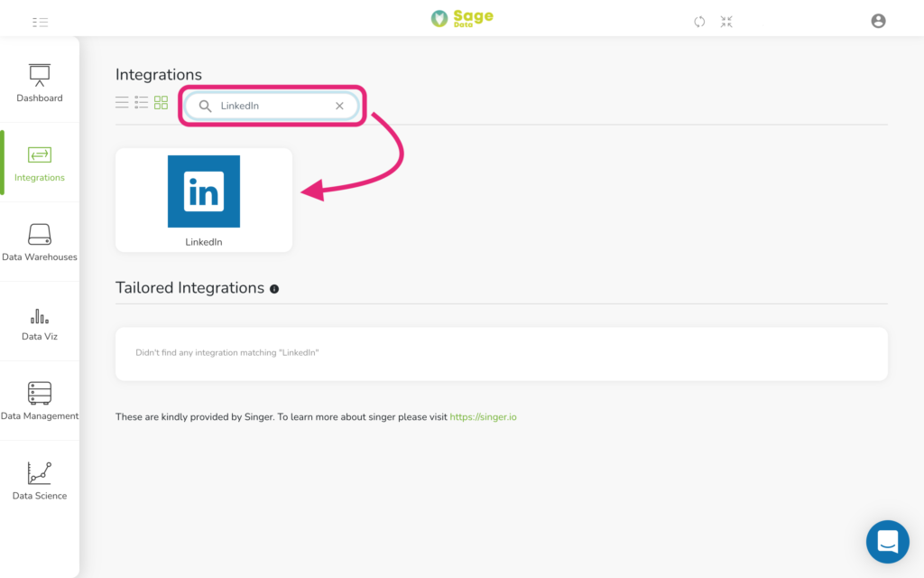The width and height of the screenshot is (924, 578).
Task: Click the LinkedIn card label text
Action: [x=204, y=242]
